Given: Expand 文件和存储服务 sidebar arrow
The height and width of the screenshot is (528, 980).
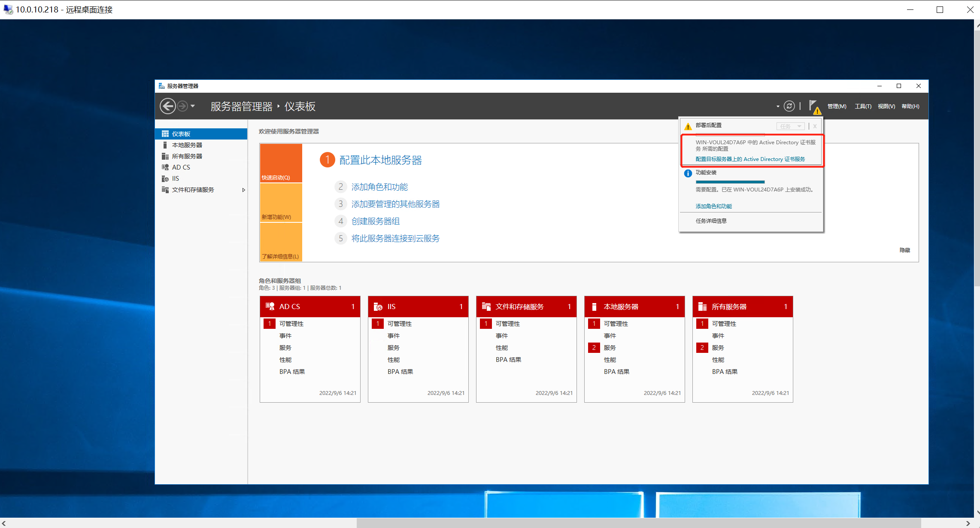Looking at the screenshot, I should coord(243,190).
